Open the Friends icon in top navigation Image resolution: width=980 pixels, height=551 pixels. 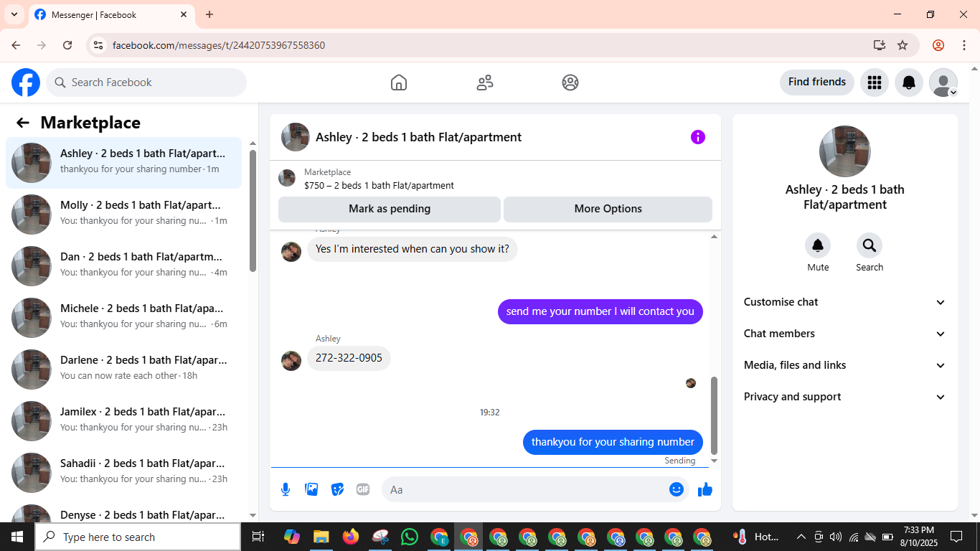[485, 83]
